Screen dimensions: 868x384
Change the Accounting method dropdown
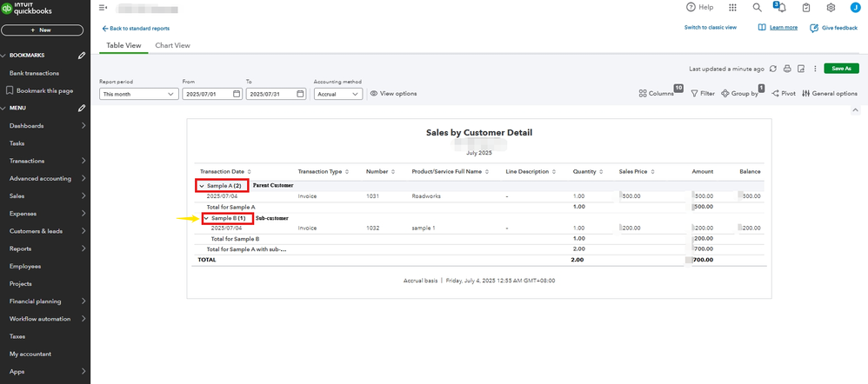pyautogui.click(x=337, y=94)
